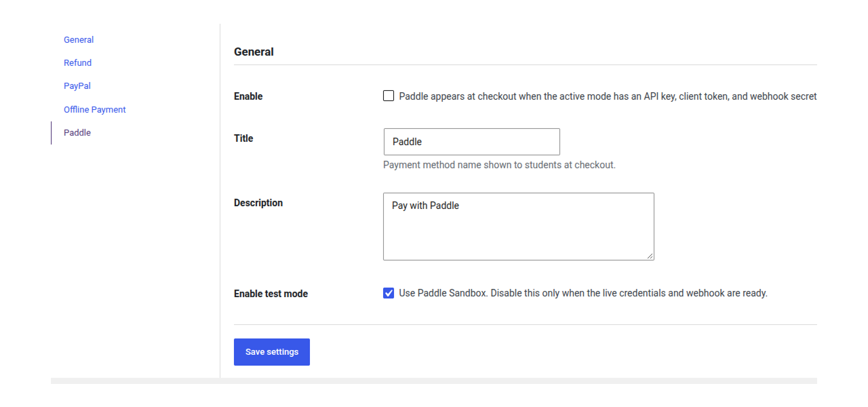Select the Paddle section in sidebar
This screenshot has width=868, height=407.
click(77, 133)
